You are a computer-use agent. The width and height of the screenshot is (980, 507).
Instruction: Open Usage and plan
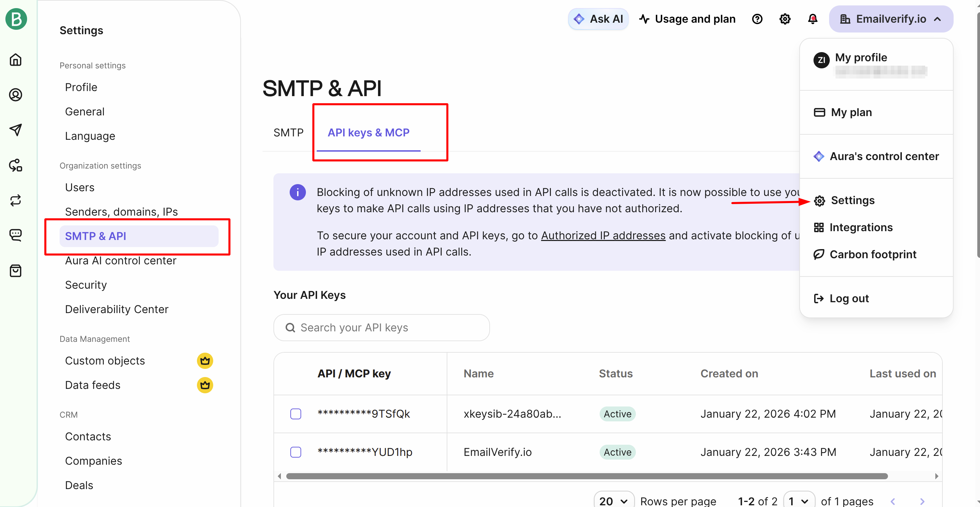(x=687, y=19)
